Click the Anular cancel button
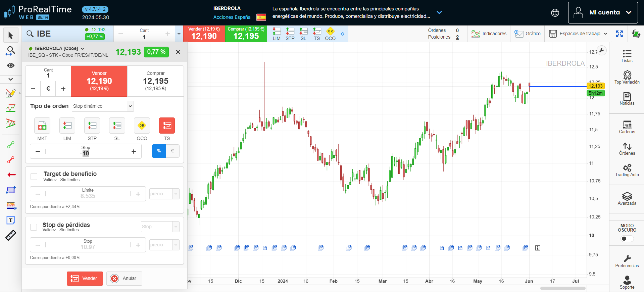644x292 pixels. (124, 279)
